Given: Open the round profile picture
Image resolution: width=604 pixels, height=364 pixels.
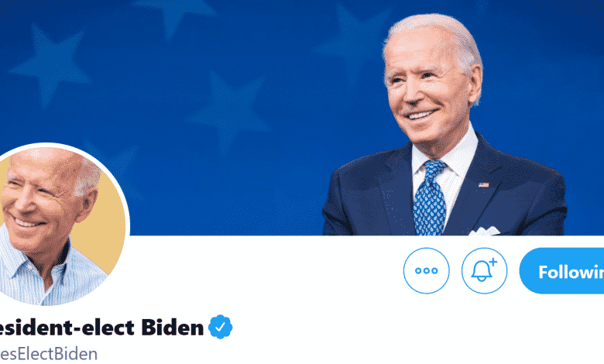Looking at the screenshot, I should click(60, 224).
